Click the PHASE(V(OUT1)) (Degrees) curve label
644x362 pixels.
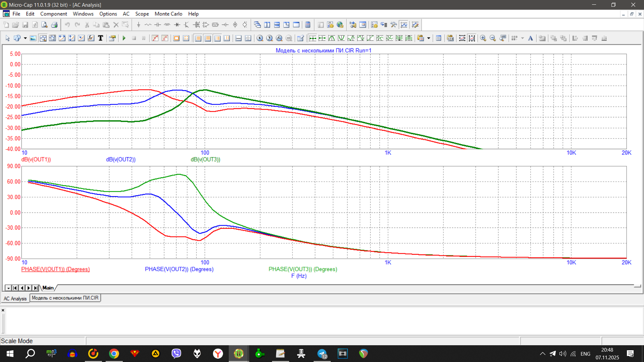point(55,269)
